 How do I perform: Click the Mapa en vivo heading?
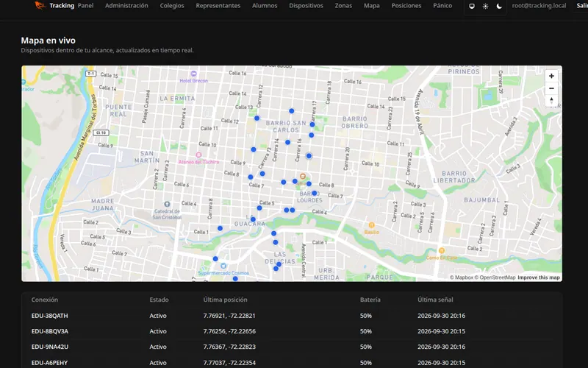48,40
